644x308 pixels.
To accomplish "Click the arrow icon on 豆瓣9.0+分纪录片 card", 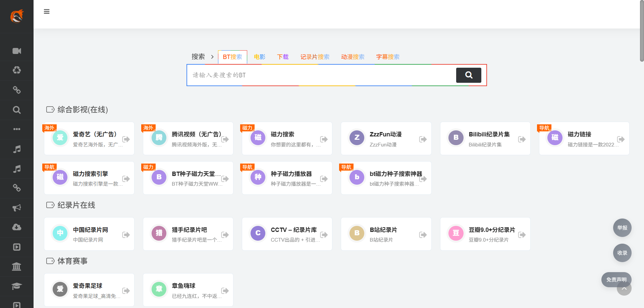I will point(522,235).
